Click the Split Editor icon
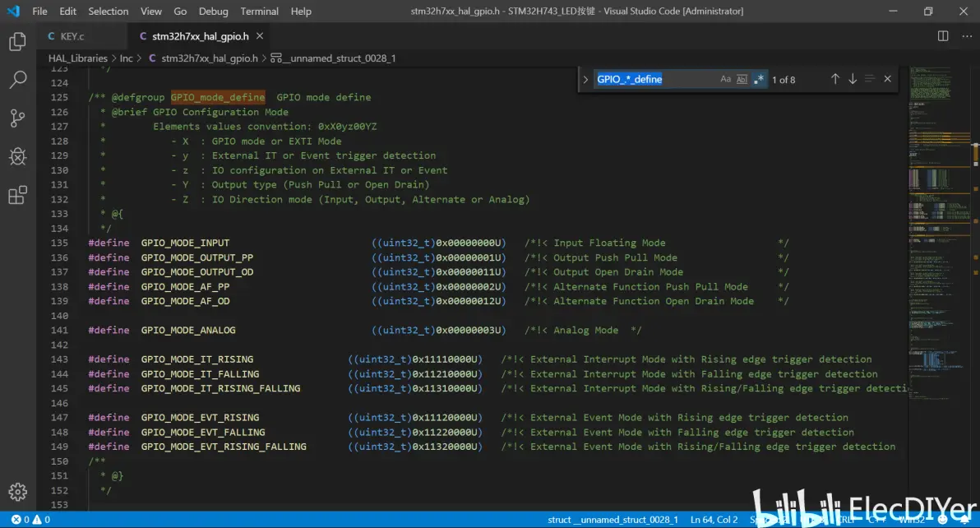The width and height of the screenshot is (980, 528). click(943, 36)
